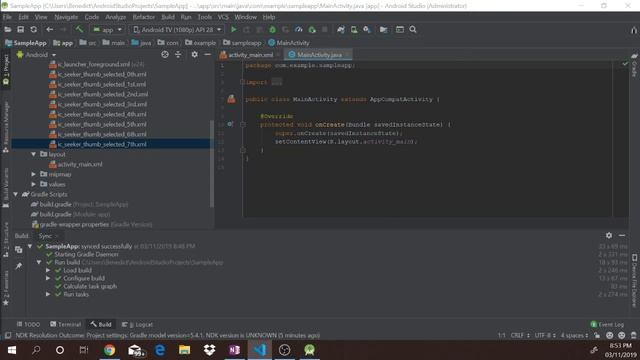Run the app with green play button
Image resolution: width=640 pixels, height=360 pixels.
pos(233,29)
